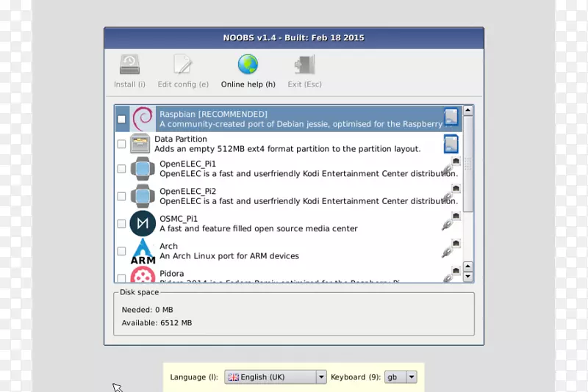
Task: Click the lower scroll up arrow above down arrow
Action: (x=467, y=266)
